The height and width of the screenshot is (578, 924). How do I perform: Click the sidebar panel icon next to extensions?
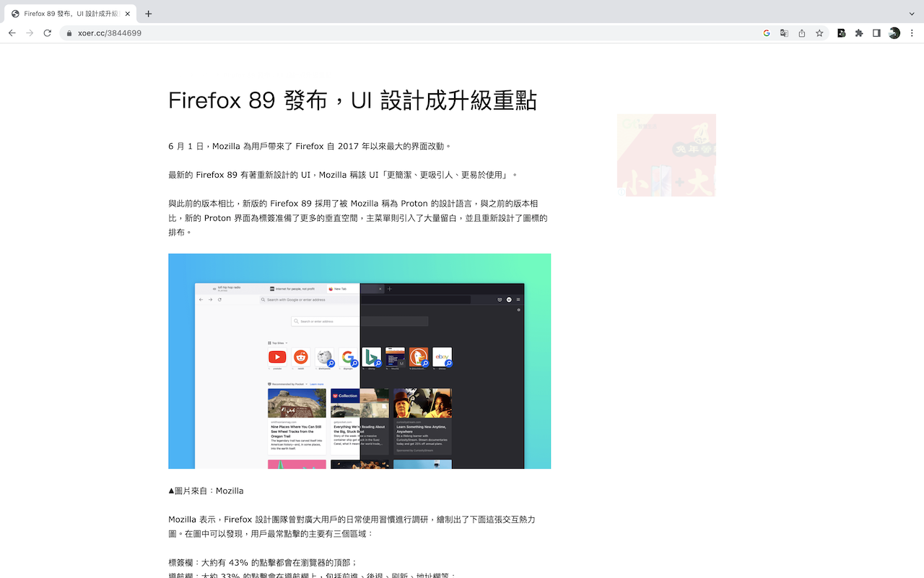(876, 33)
